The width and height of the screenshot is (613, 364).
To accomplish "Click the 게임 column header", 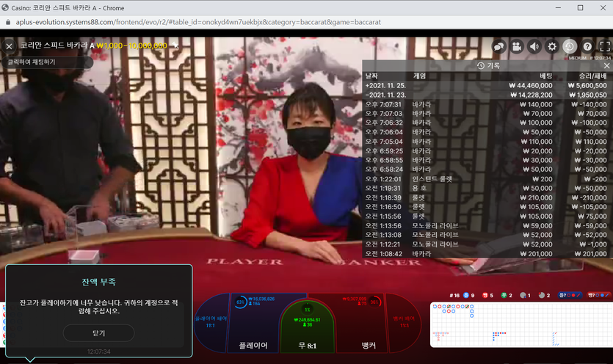I will (419, 76).
